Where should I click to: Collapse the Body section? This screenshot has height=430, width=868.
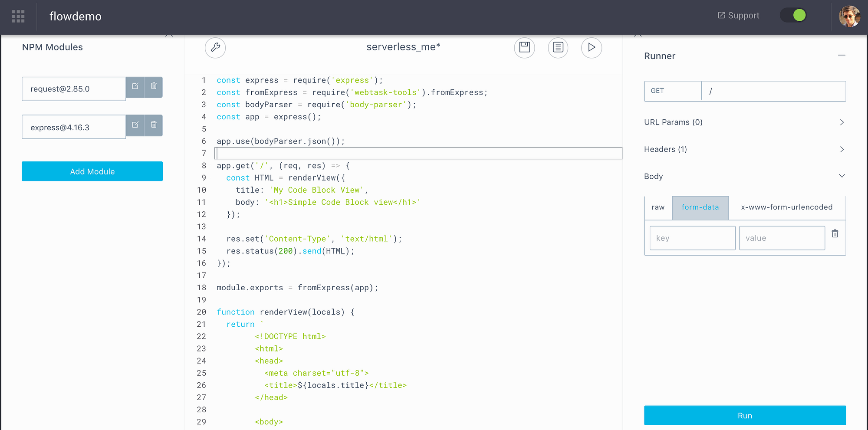(x=842, y=176)
